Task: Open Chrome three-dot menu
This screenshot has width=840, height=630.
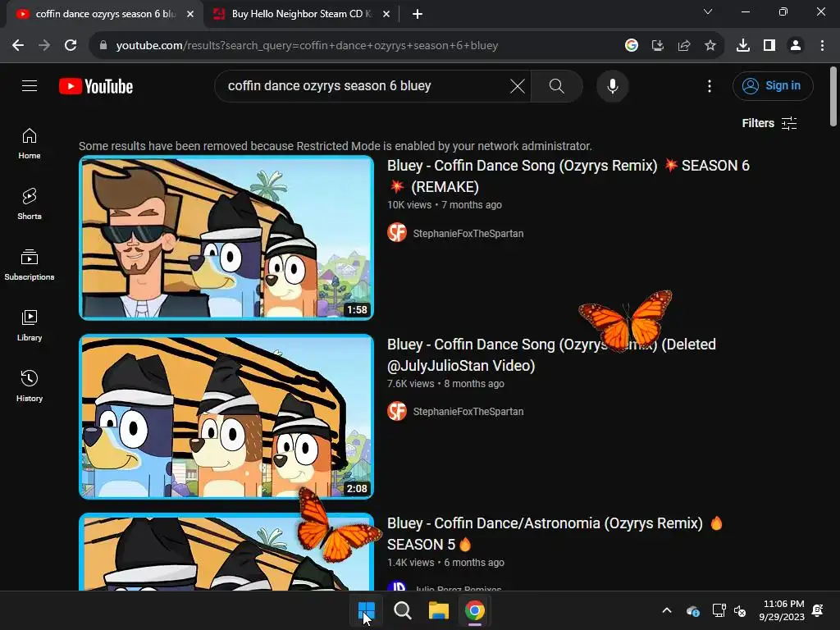Action: click(822, 46)
